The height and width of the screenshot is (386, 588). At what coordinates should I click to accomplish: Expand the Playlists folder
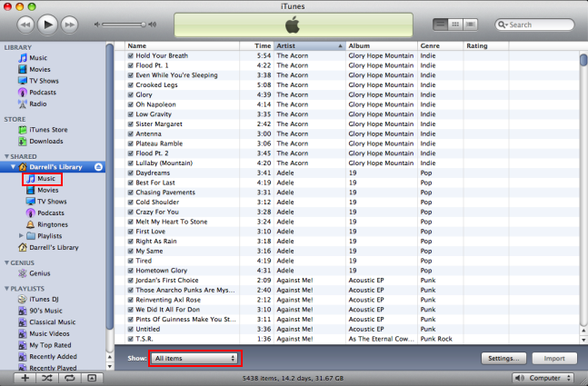22,236
